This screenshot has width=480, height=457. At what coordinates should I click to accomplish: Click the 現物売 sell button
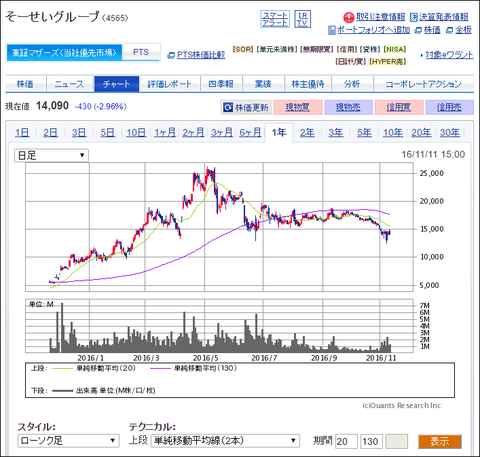coord(348,107)
